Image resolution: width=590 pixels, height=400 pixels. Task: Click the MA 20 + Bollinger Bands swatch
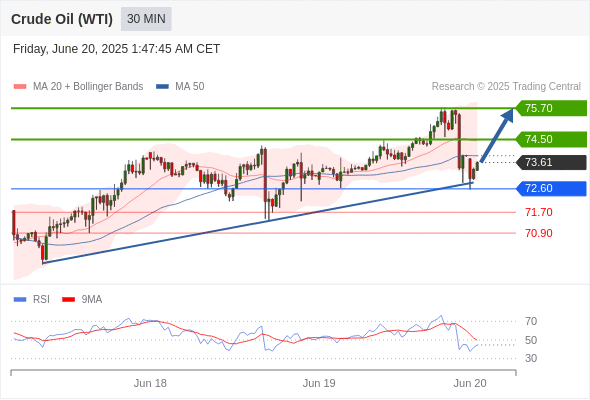tap(20, 87)
